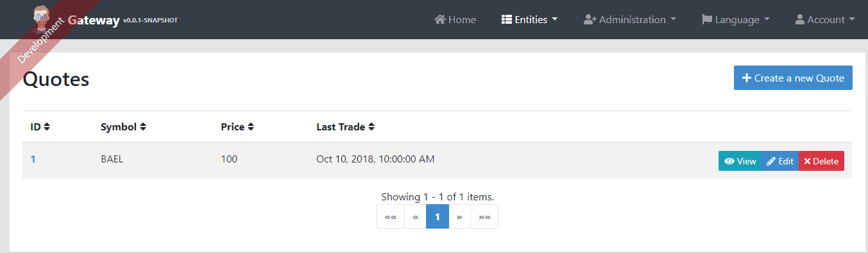Sort by Price column sort icon
This screenshot has width=868, height=253.
click(x=251, y=127)
